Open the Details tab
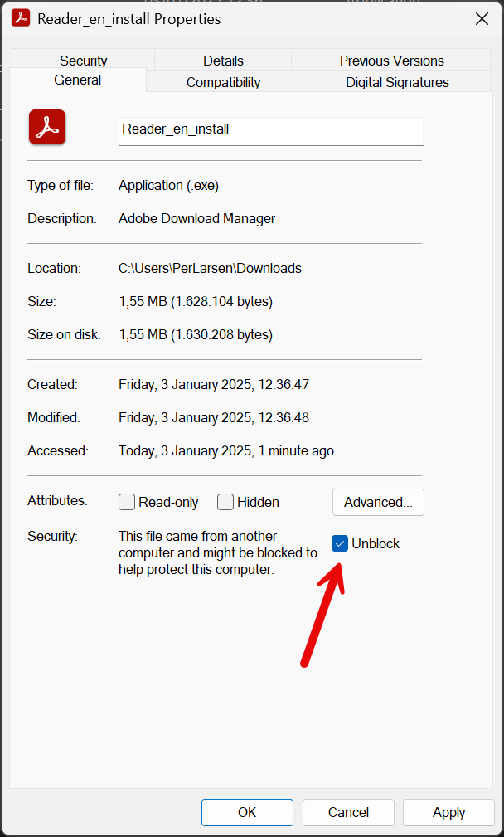 (x=223, y=61)
